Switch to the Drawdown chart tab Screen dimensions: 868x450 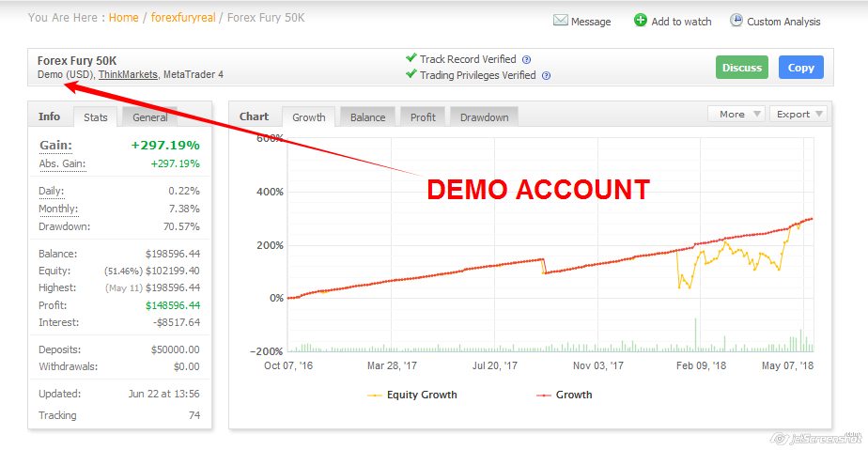484,117
